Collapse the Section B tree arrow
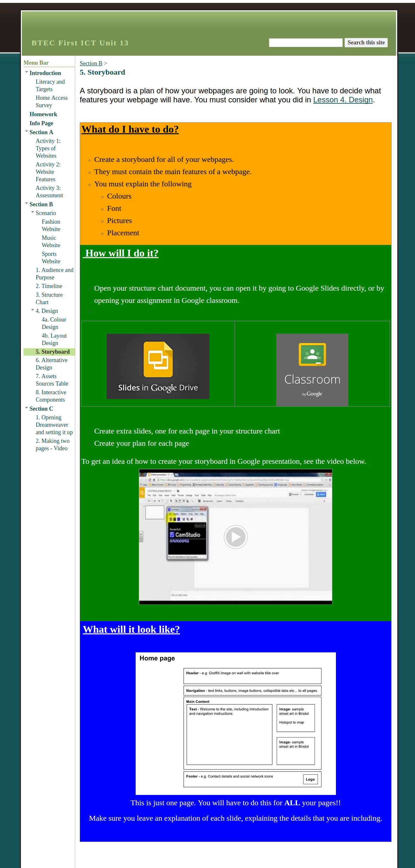The image size is (415, 868). tap(26, 203)
